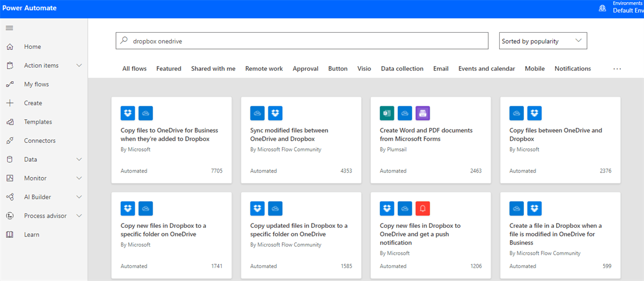This screenshot has width=644, height=281.
Task: Click the Environments globe icon
Action: pos(602,8)
